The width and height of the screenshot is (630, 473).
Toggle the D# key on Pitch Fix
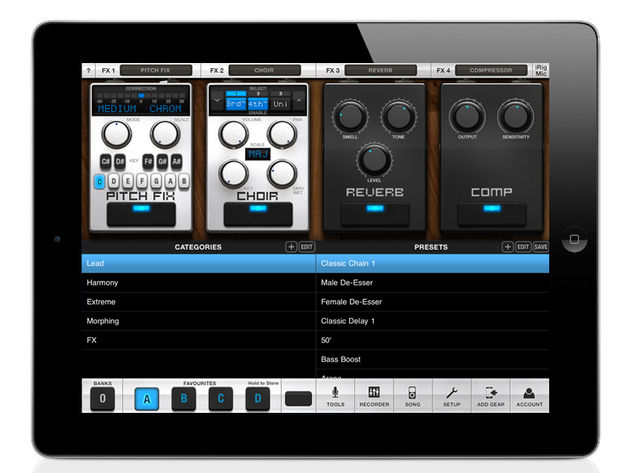tap(120, 162)
